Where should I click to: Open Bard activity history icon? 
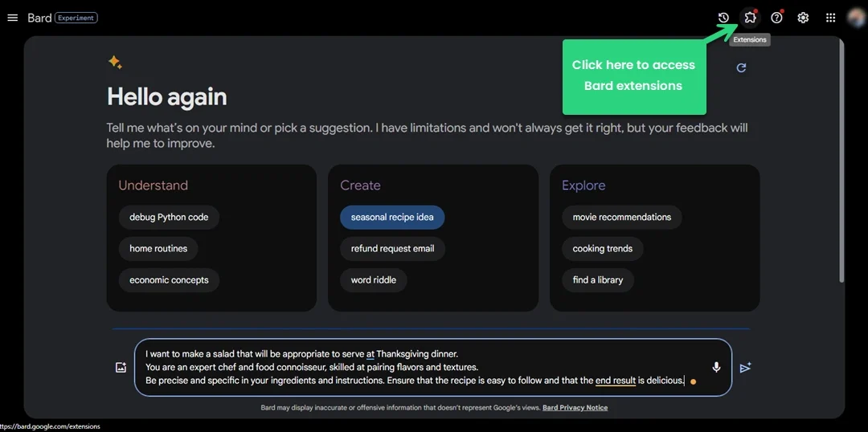[x=723, y=18]
